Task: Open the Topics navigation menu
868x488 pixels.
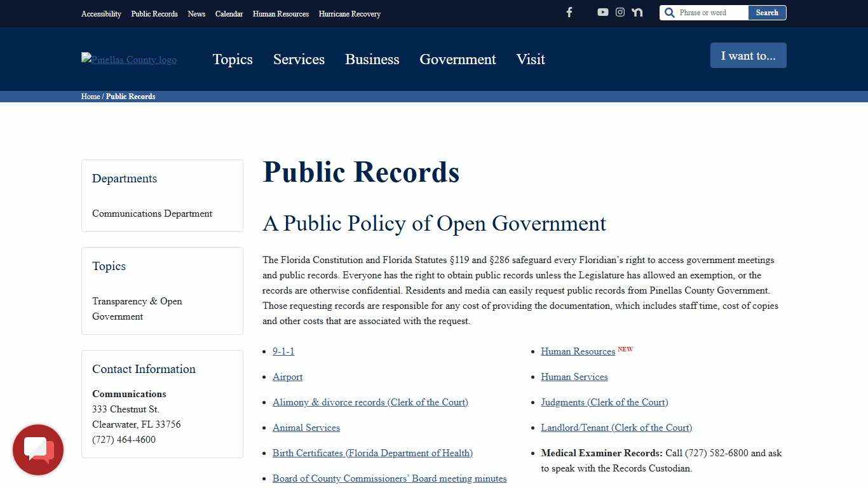Action: [233, 59]
